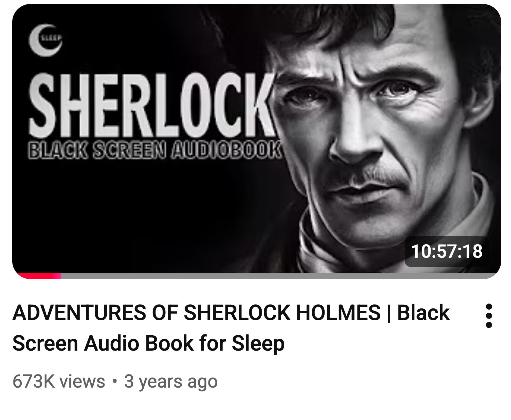Viewport: 511px width, 420px height.
Task: Click the SHERLOCK text on the thumbnail
Action: pyautogui.click(x=151, y=105)
